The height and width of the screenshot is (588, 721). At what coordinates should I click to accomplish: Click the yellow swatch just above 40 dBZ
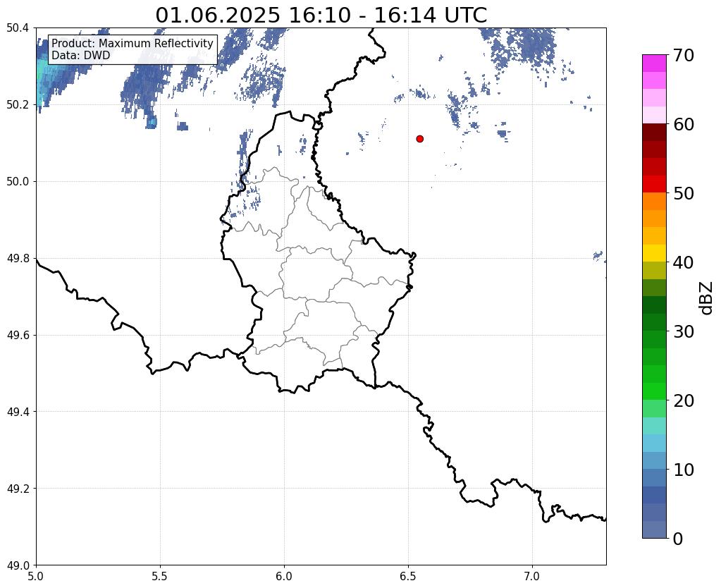coord(654,254)
